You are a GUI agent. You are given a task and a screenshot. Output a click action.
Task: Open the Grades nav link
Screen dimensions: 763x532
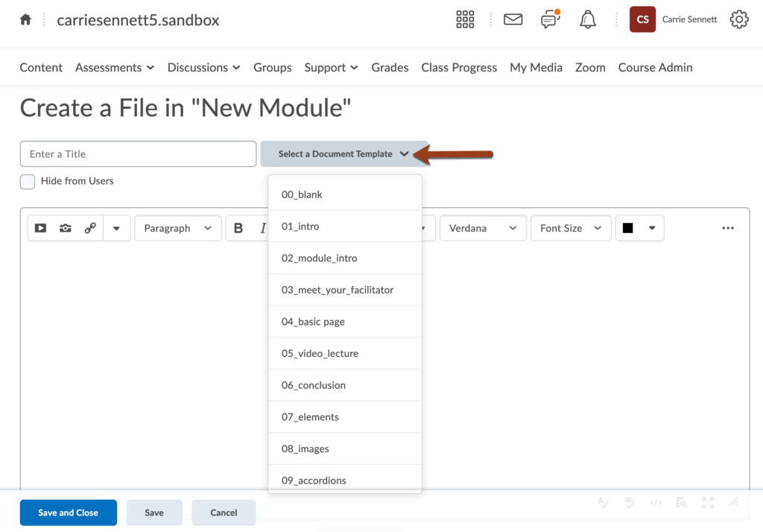click(x=390, y=67)
